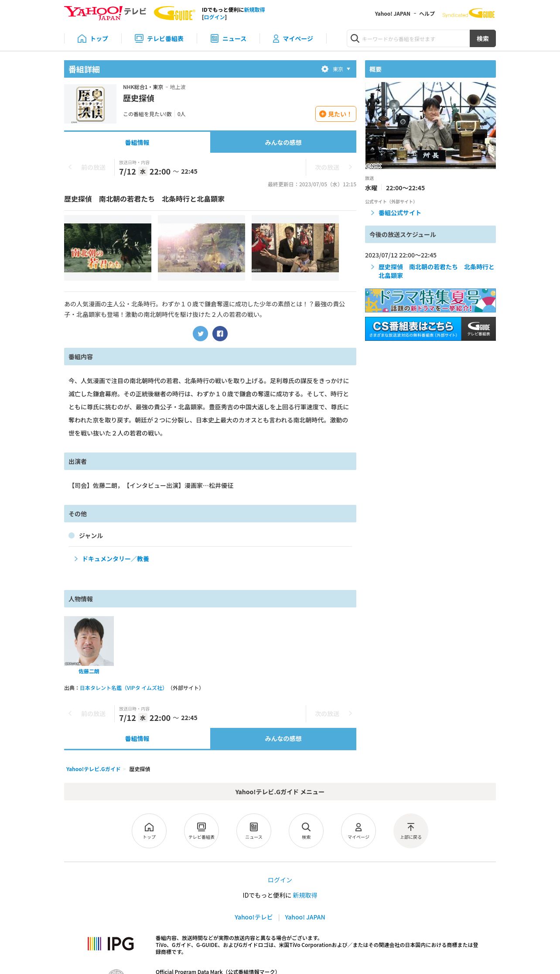This screenshot has height=974, width=560.
Task: Click the 佐藤二朗 name link
Action: (89, 672)
